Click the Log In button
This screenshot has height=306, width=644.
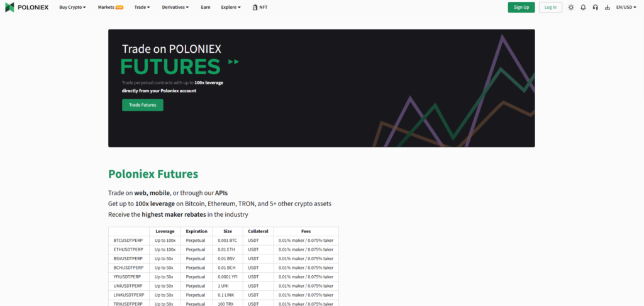550,8
